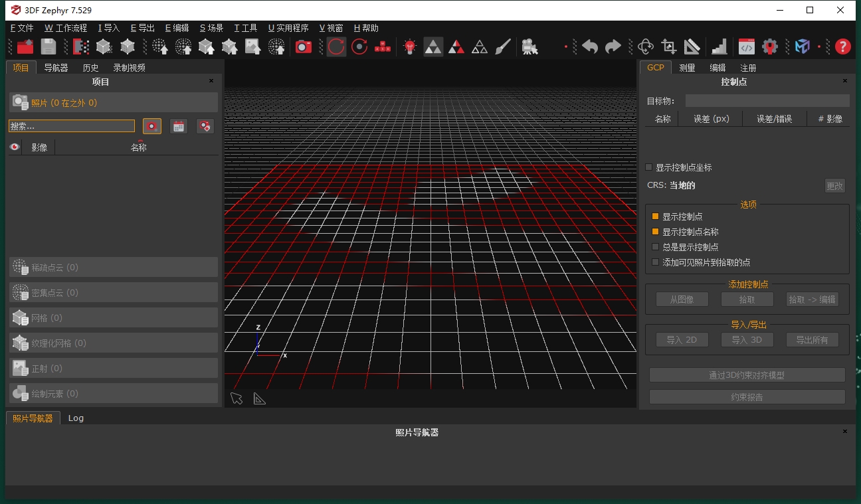Click the red camera screenshot icon
This screenshot has width=861, height=504.
tap(304, 46)
